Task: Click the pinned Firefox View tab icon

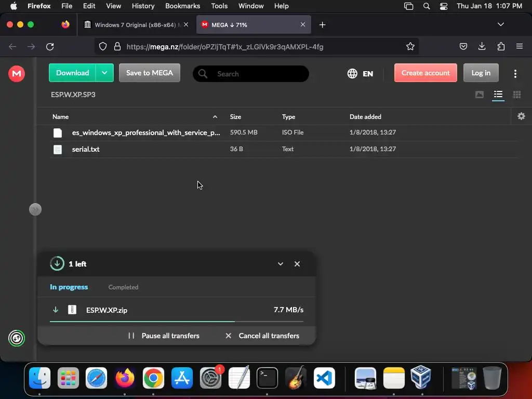Action: point(65,24)
